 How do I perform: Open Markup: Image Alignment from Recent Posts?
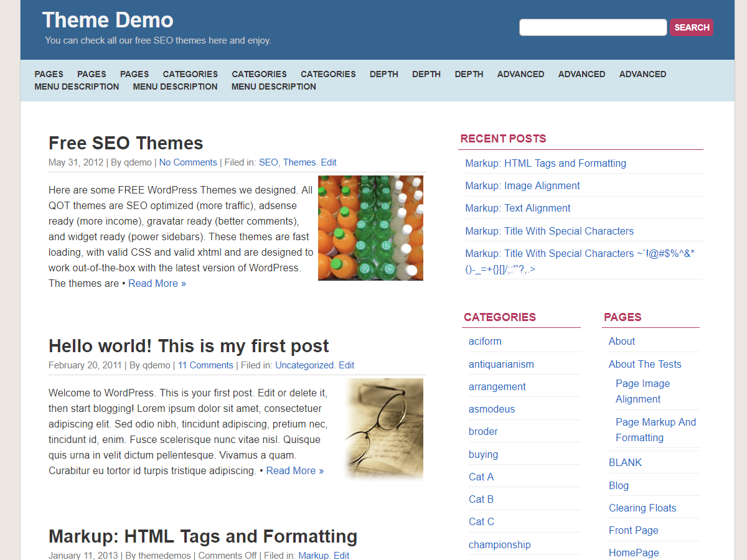522,185
